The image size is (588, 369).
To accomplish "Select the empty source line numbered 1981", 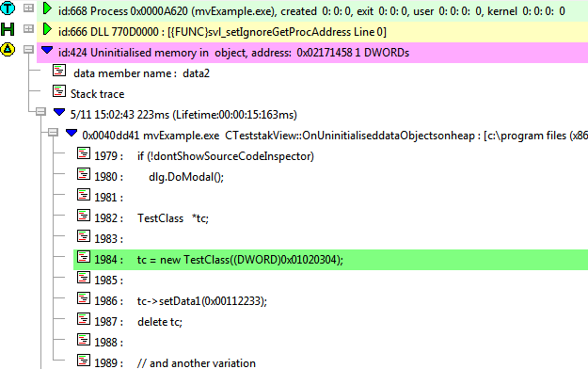I will coord(108,197).
